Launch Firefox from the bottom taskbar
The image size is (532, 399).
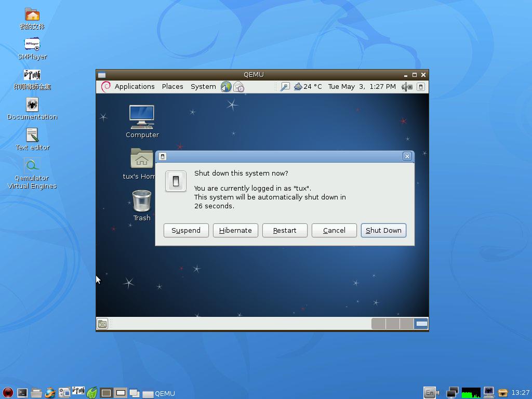50,393
